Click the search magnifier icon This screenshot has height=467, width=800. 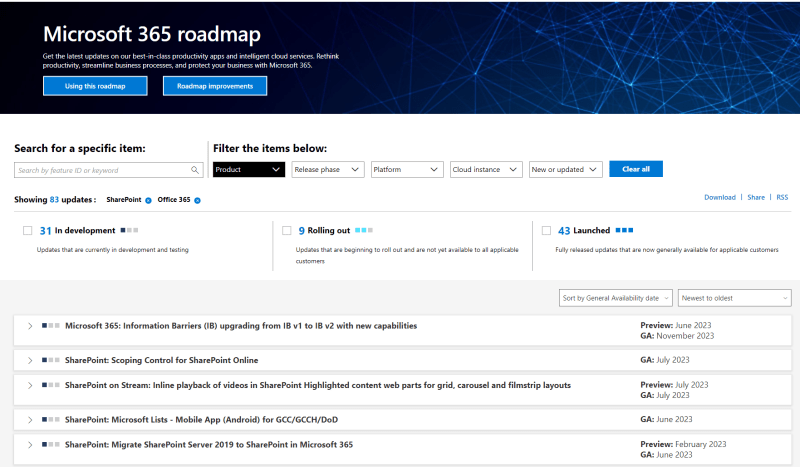coord(195,170)
